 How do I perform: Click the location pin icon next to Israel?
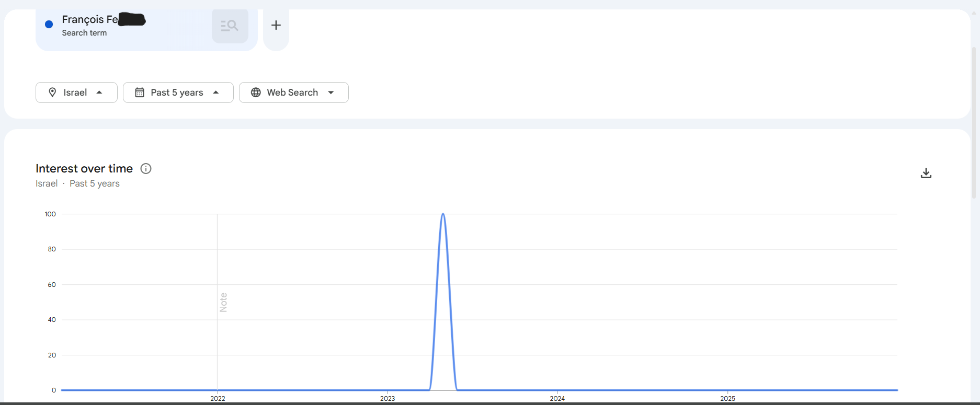coord(52,92)
